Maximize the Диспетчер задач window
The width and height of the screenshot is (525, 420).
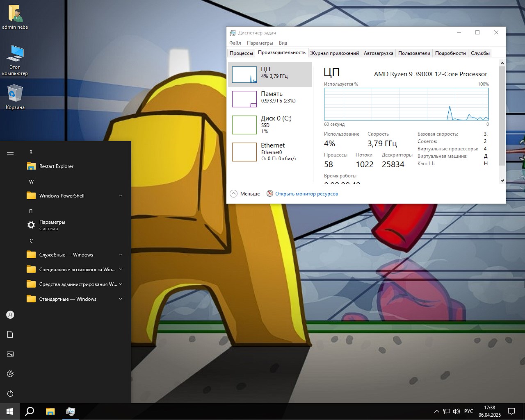point(477,33)
